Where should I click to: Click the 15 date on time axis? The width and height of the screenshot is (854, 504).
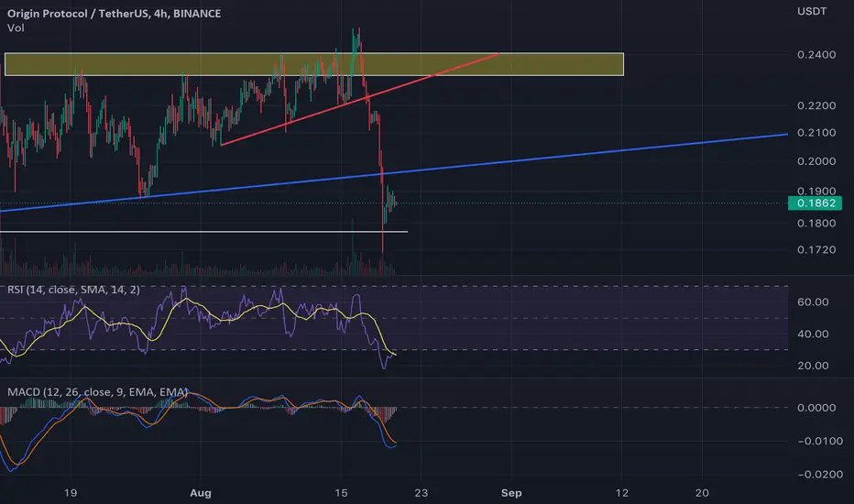pos(341,493)
